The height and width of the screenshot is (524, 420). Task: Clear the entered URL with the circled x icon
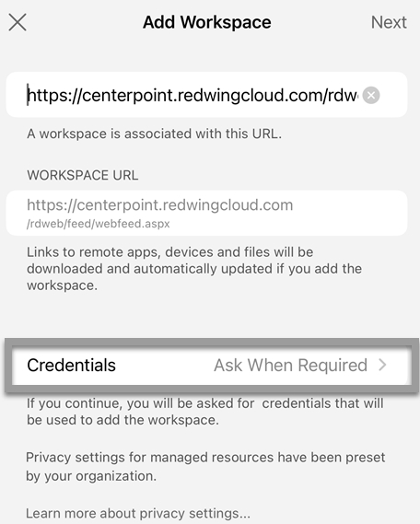371,95
